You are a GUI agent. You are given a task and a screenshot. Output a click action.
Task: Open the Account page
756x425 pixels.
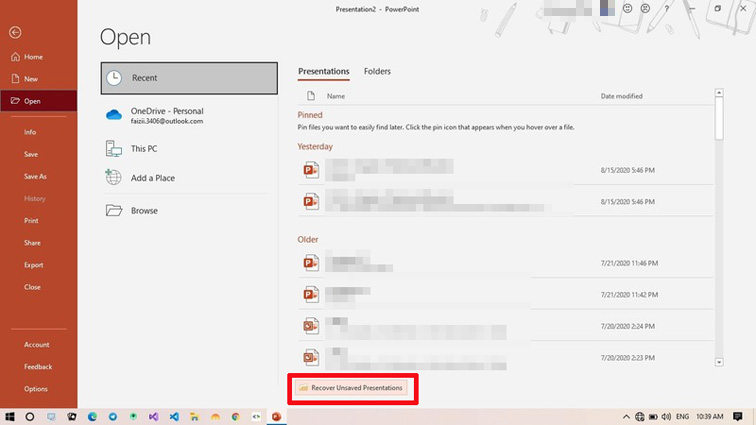click(x=39, y=344)
